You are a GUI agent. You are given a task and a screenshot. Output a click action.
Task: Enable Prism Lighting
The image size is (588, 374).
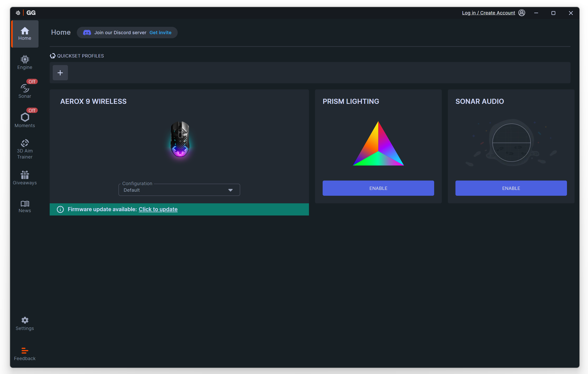378,188
